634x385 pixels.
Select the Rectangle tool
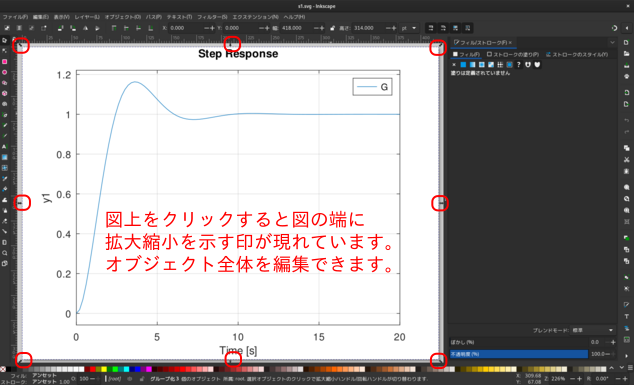tap(4, 61)
